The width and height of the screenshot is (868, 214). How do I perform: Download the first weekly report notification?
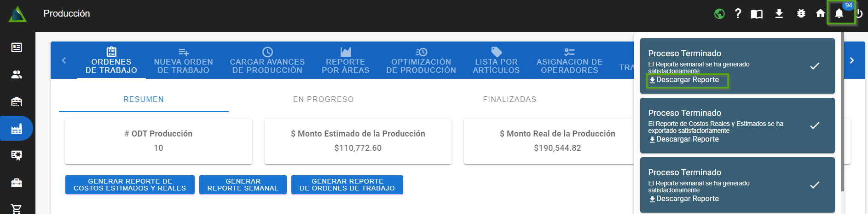[x=687, y=80]
